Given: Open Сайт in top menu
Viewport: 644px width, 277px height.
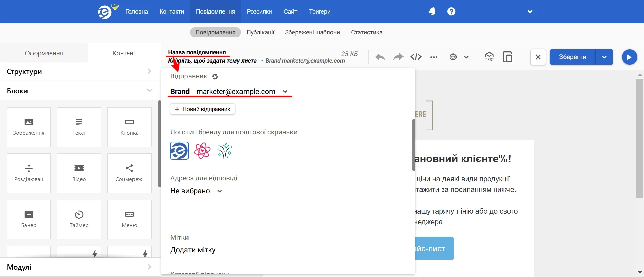Looking at the screenshot, I should point(290,12).
